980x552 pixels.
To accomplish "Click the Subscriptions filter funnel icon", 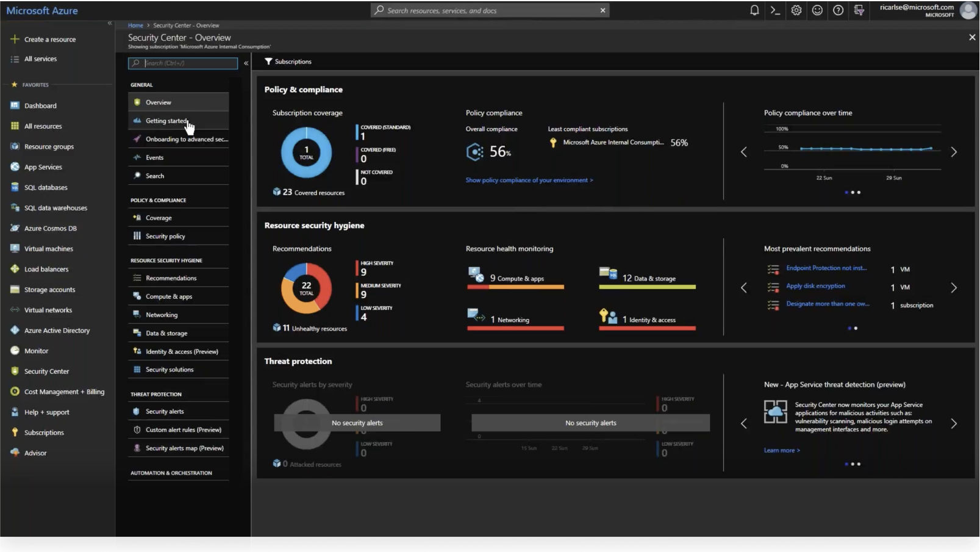I will pos(268,62).
